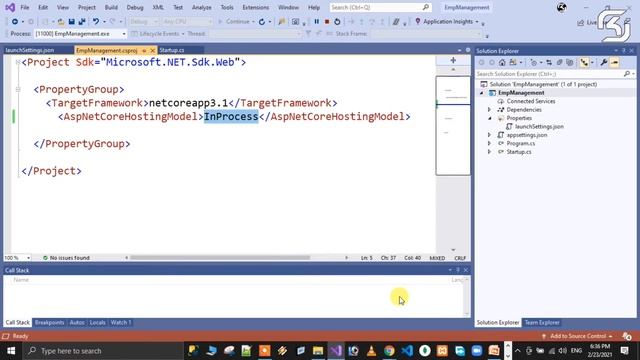Image resolution: width=640 pixels, height=360 pixels.
Task: Click the Hot Reload refresh icon next to Continue
Action: (262, 22)
